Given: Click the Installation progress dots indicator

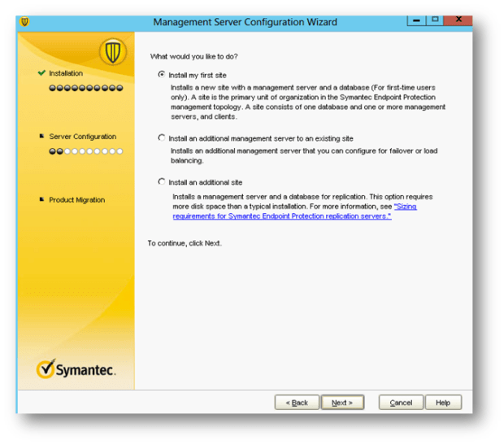Looking at the screenshot, I should click(x=85, y=87).
